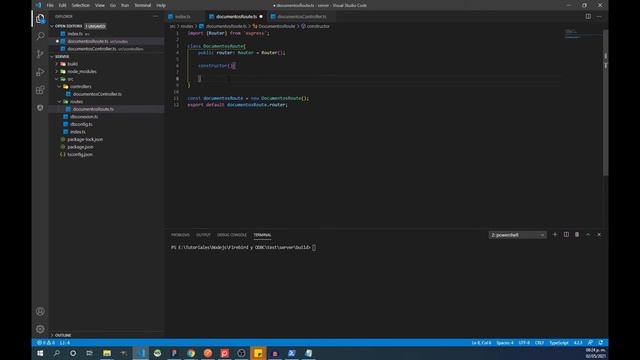Click the TypeScript language mode in status bar
Viewport: 640px width, 360px height.
(559, 343)
